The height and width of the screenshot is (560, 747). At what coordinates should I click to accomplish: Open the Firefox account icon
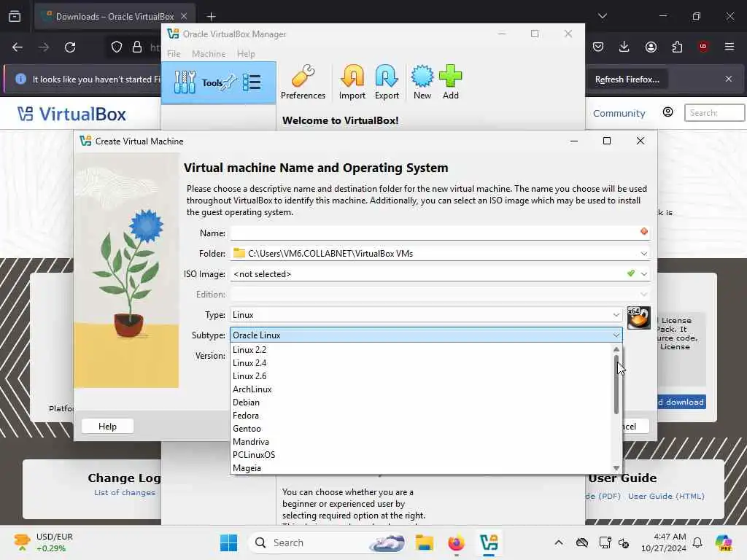(651, 47)
